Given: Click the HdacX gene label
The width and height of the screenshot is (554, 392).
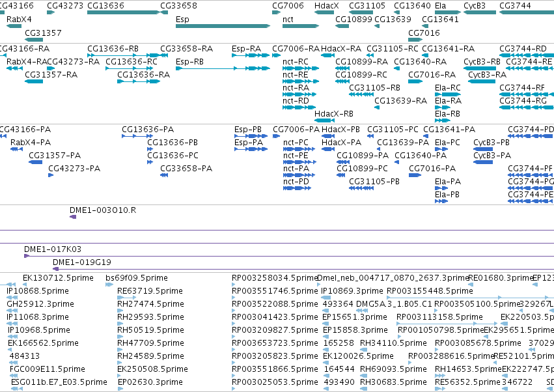Looking at the screenshot, I should pos(326,6).
